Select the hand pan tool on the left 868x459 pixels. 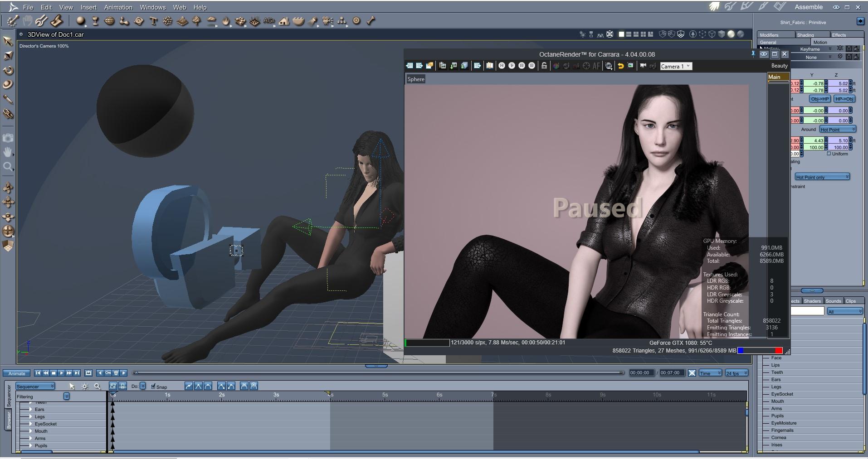8,152
